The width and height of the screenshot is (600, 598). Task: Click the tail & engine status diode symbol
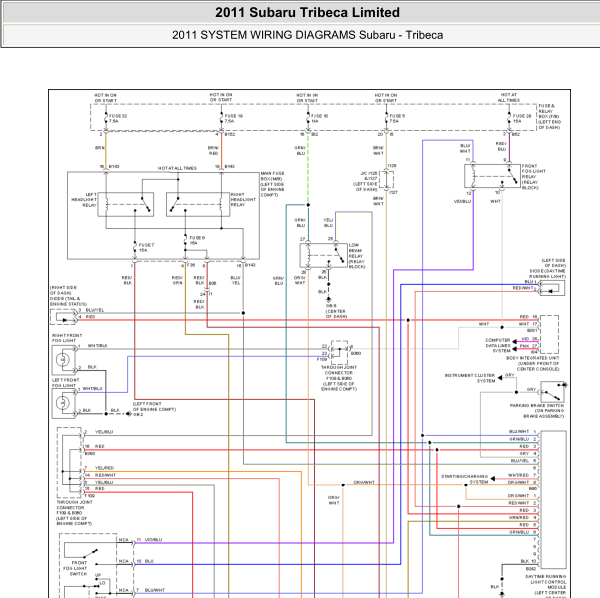(x=64, y=317)
